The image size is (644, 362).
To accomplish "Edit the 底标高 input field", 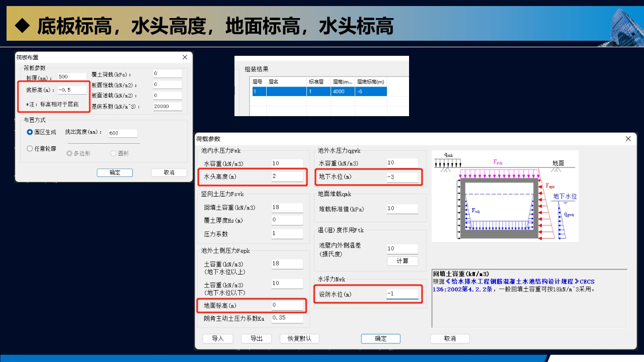I will pos(72,90).
